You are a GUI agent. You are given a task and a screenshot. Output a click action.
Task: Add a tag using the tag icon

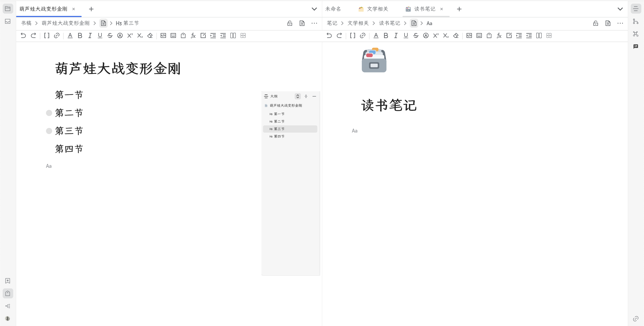click(x=183, y=35)
